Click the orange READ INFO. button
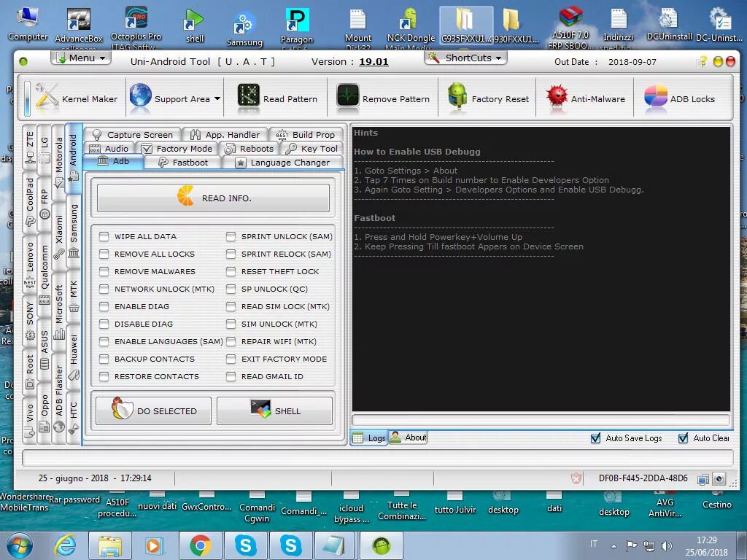 (214, 198)
